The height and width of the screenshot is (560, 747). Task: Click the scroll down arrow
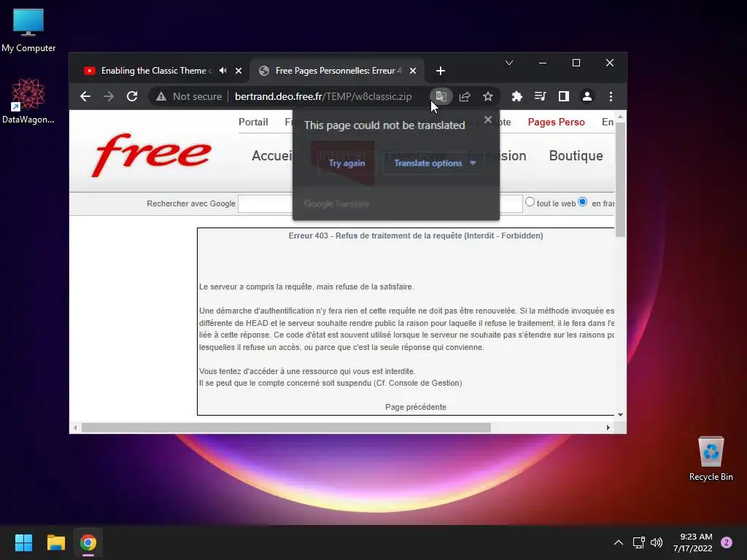(x=620, y=415)
